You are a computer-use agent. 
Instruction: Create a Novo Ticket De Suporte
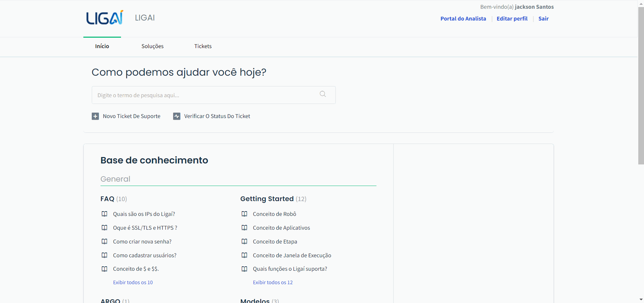pyautogui.click(x=131, y=116)
